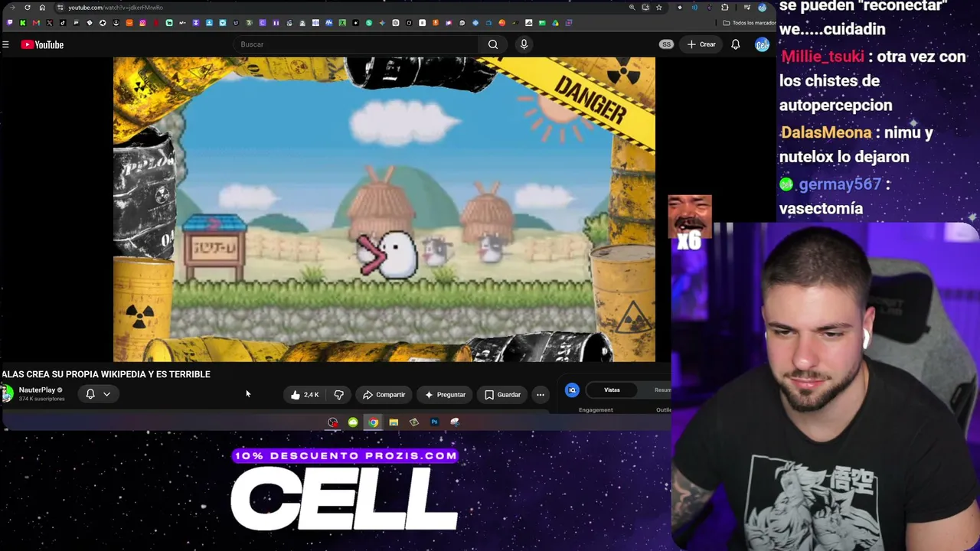Click Millie_tsuki username in chat
980x551 pixels.
(822, 57)
